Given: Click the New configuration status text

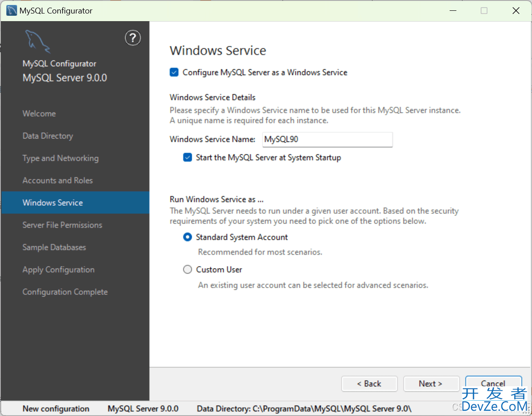Looking at the screenshot, I should (56, 409).
